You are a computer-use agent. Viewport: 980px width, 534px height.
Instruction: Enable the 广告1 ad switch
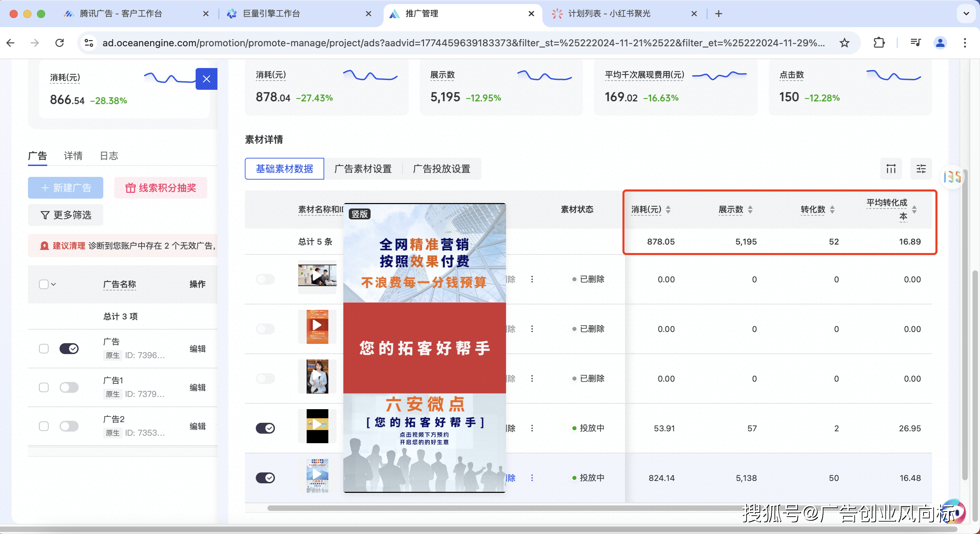tap(69, 387)
